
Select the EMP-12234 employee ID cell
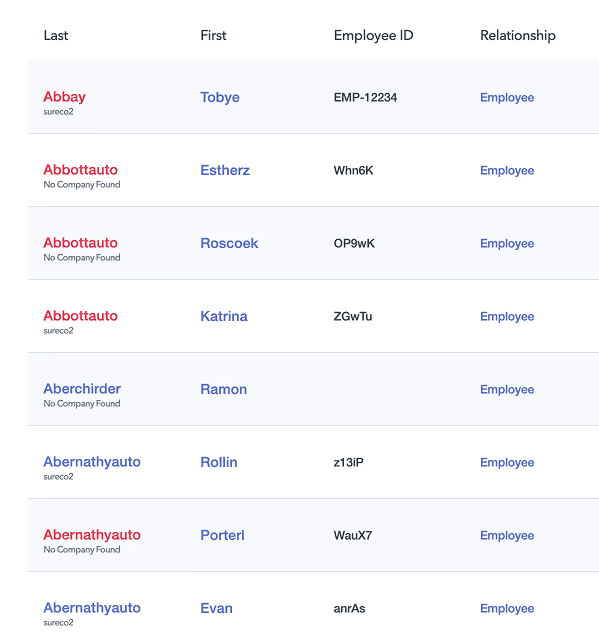365,98
